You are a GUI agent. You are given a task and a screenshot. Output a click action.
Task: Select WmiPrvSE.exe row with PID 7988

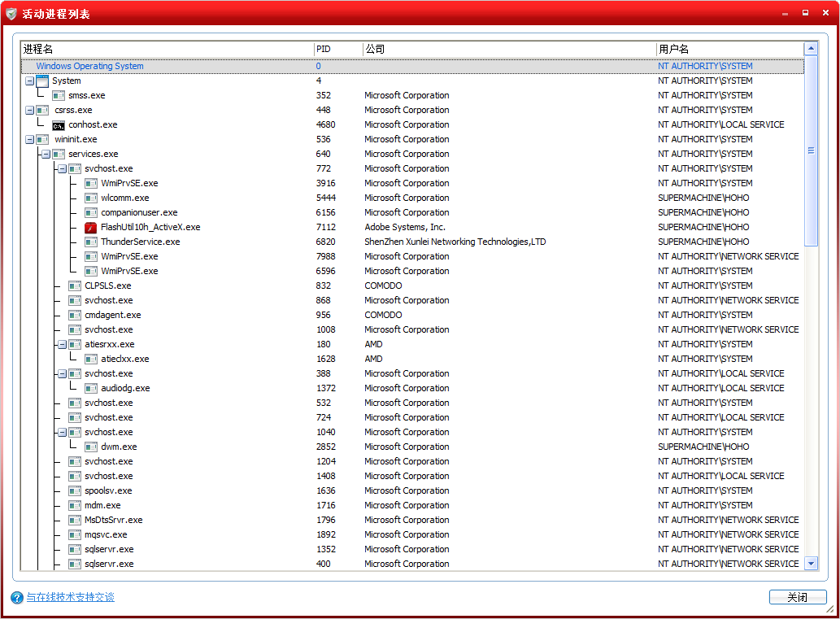412,257
